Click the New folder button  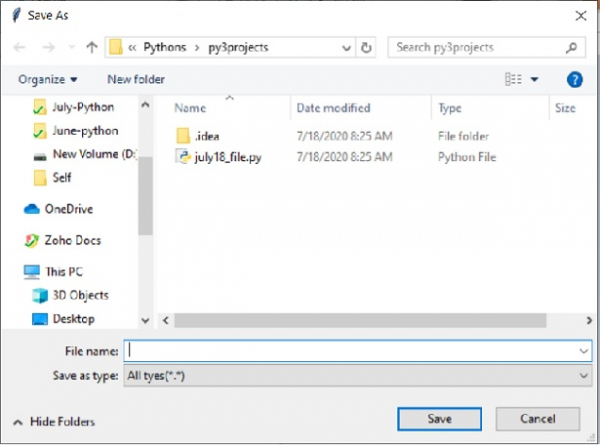click(136, 79)
